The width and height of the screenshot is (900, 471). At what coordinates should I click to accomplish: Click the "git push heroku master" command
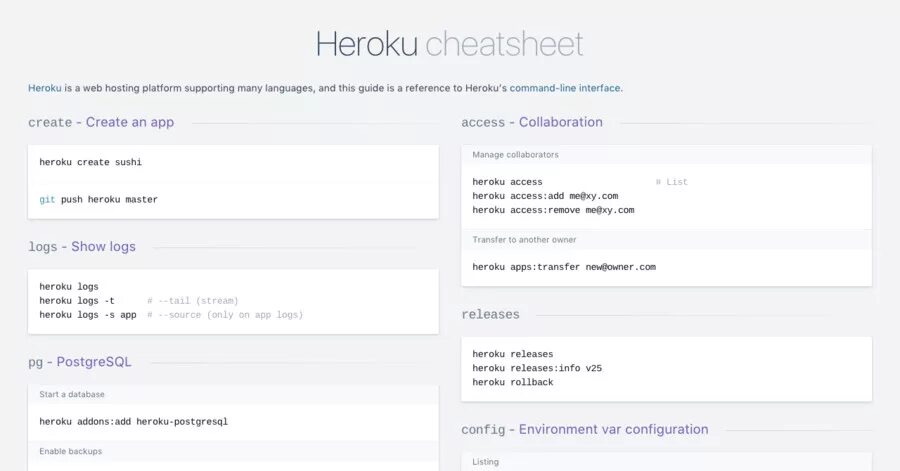click(x=99, y=199)
